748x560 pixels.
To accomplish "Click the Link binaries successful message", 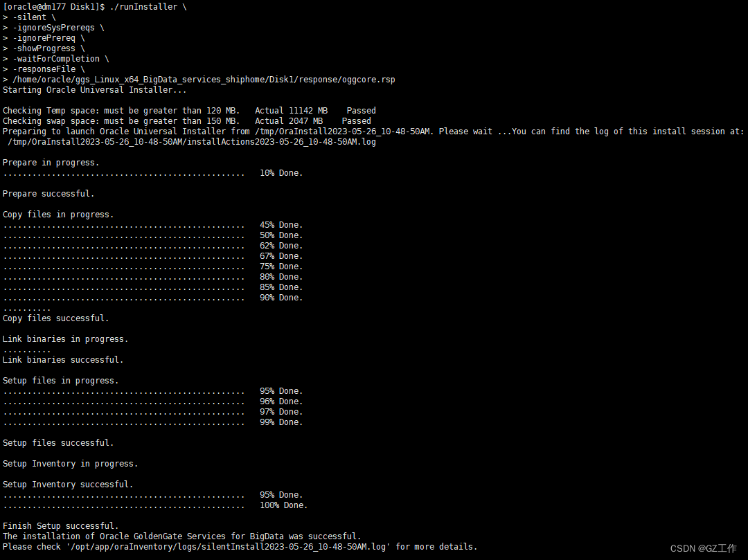I will [x=62, y=359].
